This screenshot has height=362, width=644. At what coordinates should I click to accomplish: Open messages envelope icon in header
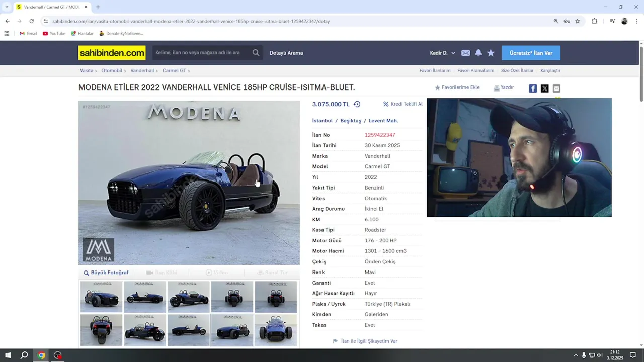(465, 53)
